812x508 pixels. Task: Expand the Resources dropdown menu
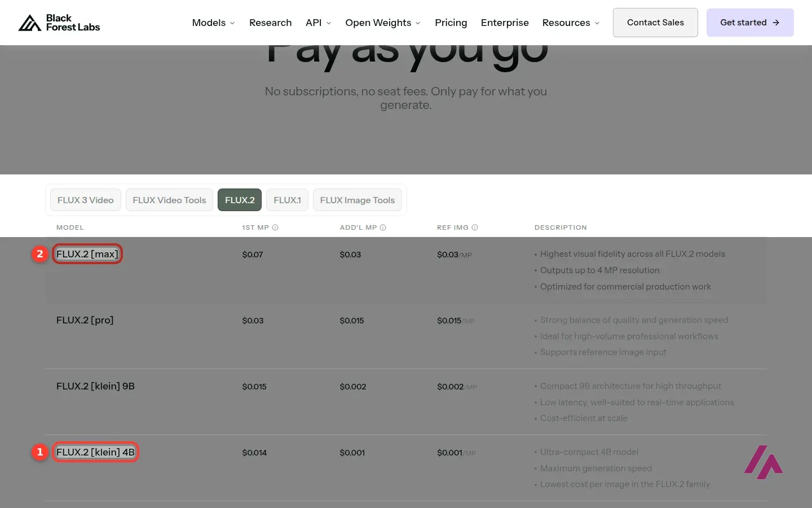[x=571, y=23]
